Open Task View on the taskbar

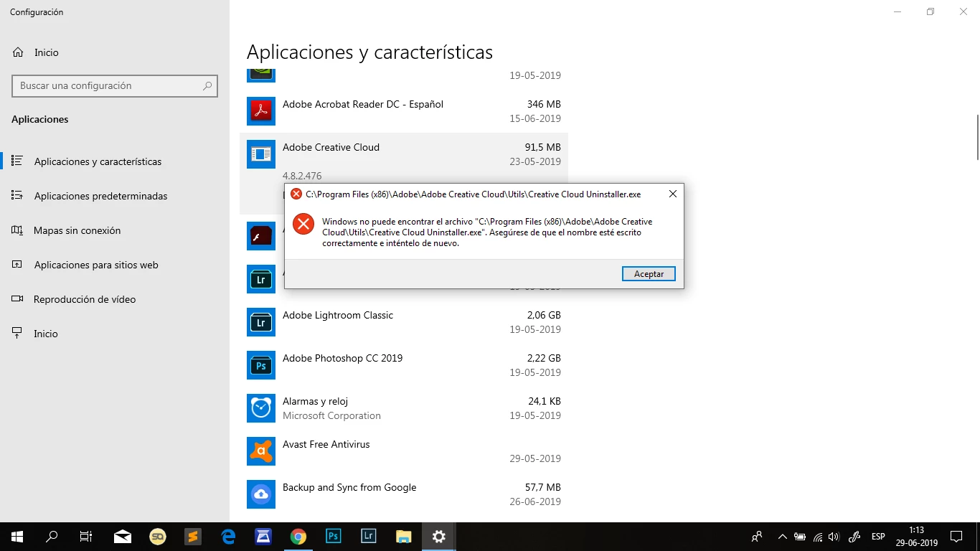pos(86,537)
